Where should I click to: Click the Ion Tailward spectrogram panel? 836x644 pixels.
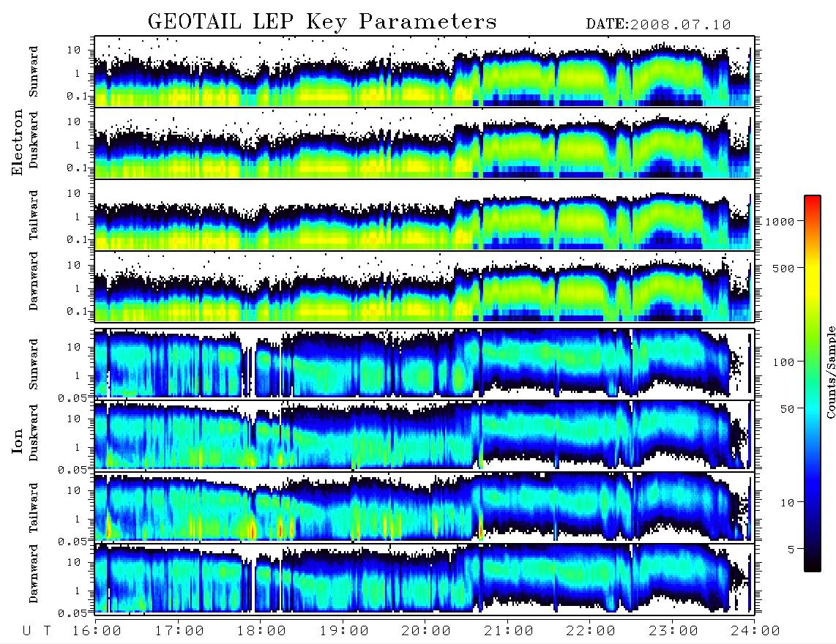425,508
